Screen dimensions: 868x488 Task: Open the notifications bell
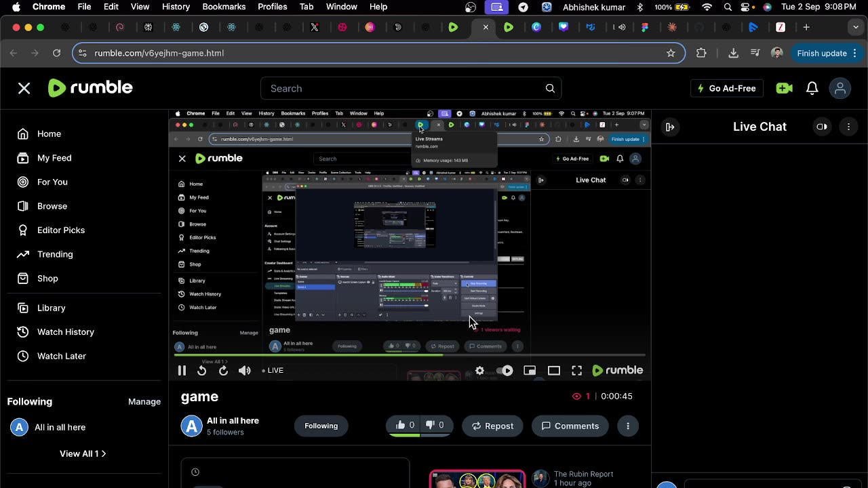[x=812, y=88]
